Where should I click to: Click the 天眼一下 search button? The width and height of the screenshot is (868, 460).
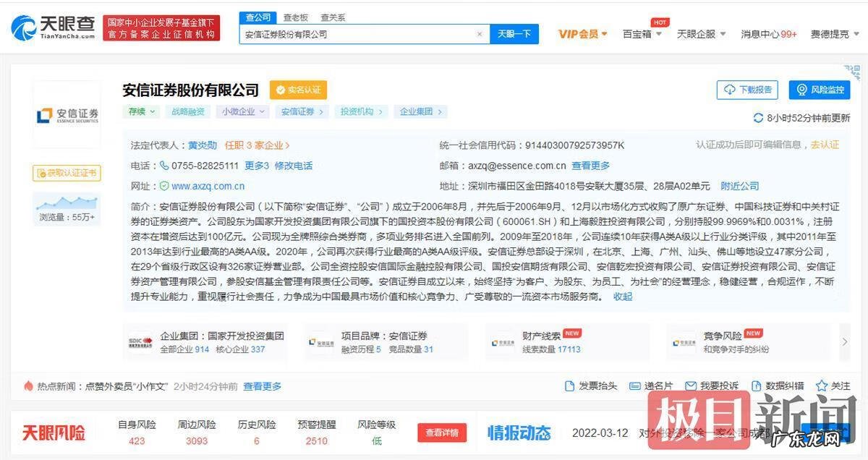pyautogui.click(x=514, y=34)
